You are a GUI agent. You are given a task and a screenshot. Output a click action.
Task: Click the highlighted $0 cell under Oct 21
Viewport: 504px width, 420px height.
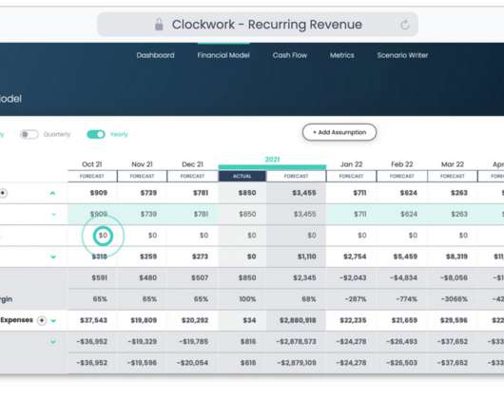pos(103,236)
